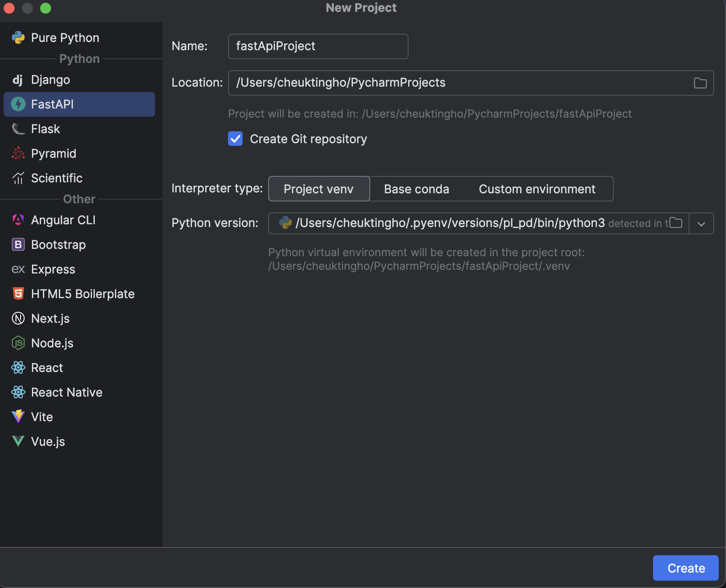The image size is (726, 588).
Task: Click the Python version label
Action: (215, 223)
